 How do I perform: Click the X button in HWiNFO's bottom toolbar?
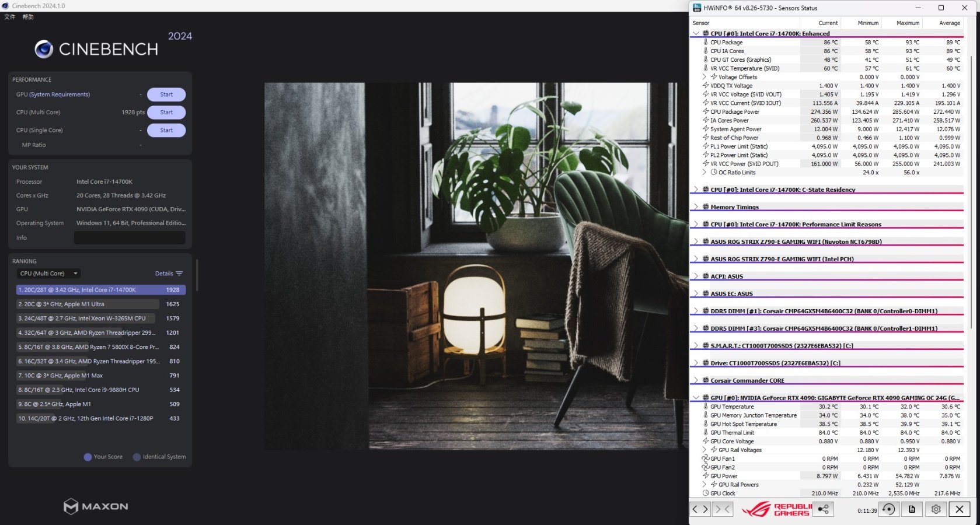pos(959,509)
